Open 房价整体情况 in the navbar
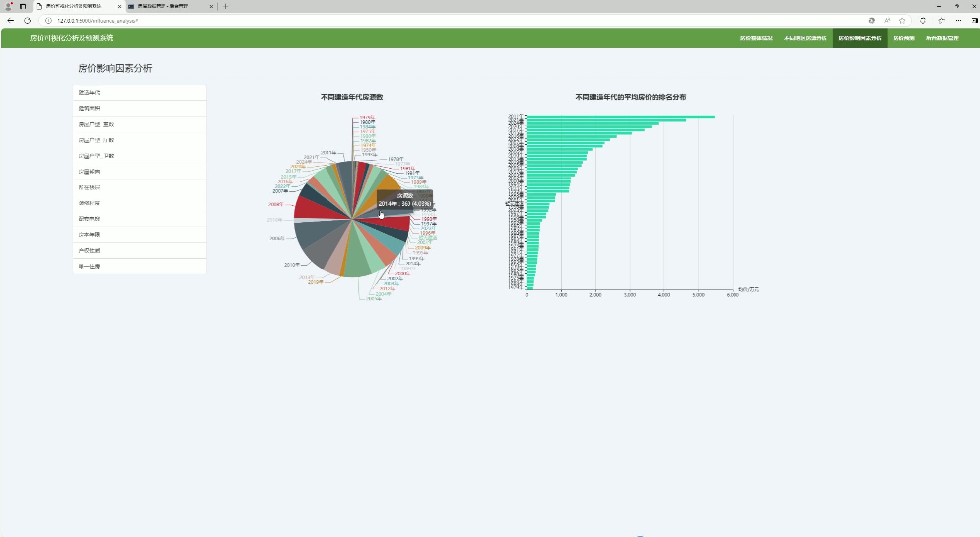 point(756,38)
